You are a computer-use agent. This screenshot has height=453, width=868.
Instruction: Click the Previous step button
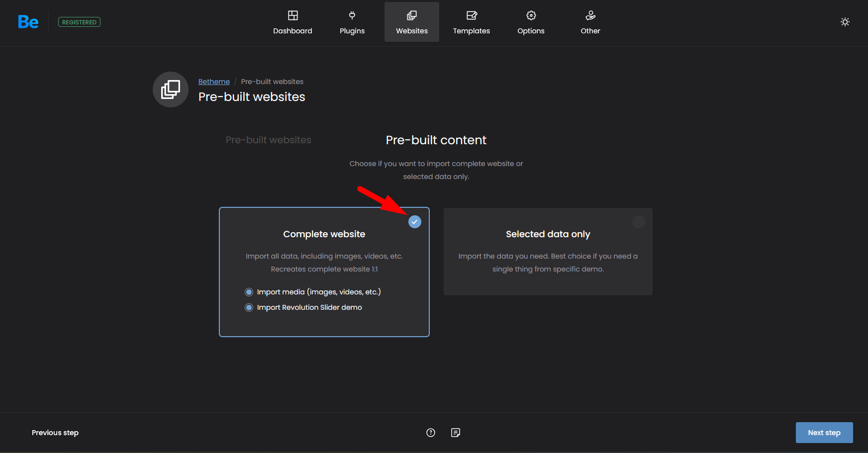[x=55, y=433]
